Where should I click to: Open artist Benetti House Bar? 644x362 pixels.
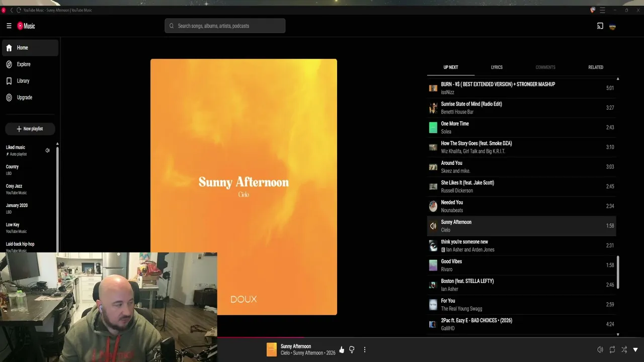[x=457, y=112]
